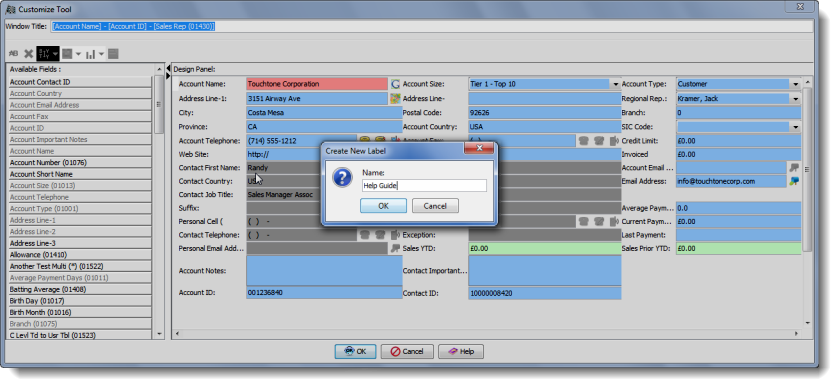Click the Sales Prior YTD green field
The width and height of the screenshot is (839, 388).
click(x=738, y=248)
